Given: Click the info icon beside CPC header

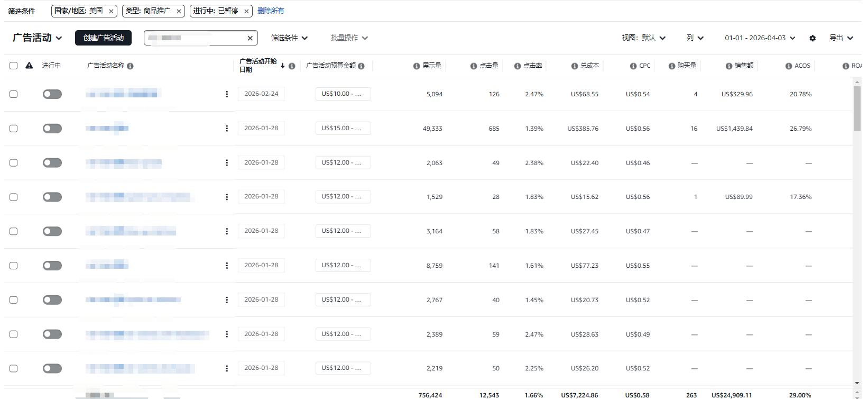Looking at the screenshot, I should coord(633,66).
